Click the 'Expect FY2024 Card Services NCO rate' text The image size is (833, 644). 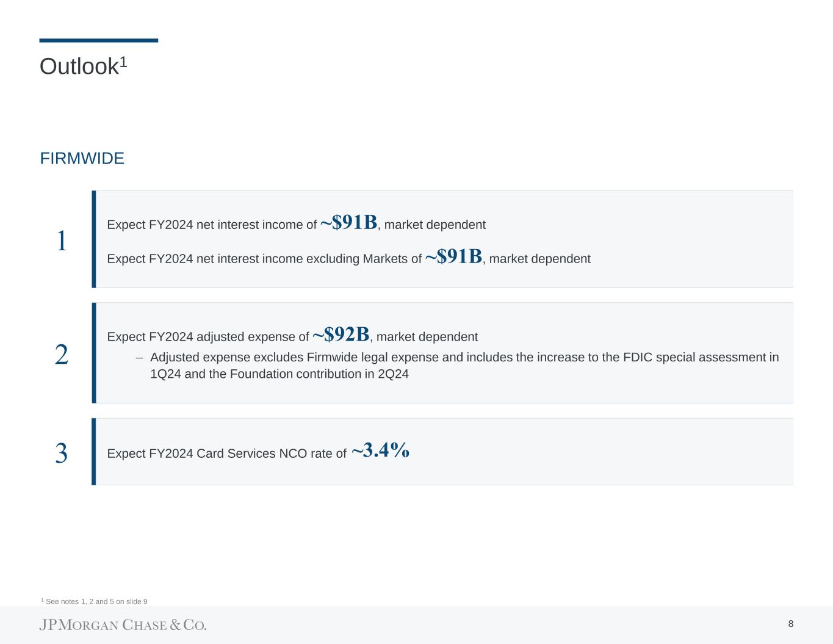(226, 454)
